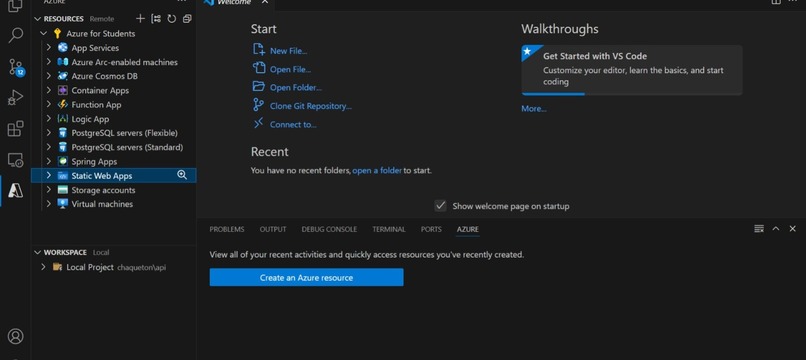Click the Open File... link
The height and width of the screenshot is (360, 806).
290,69
